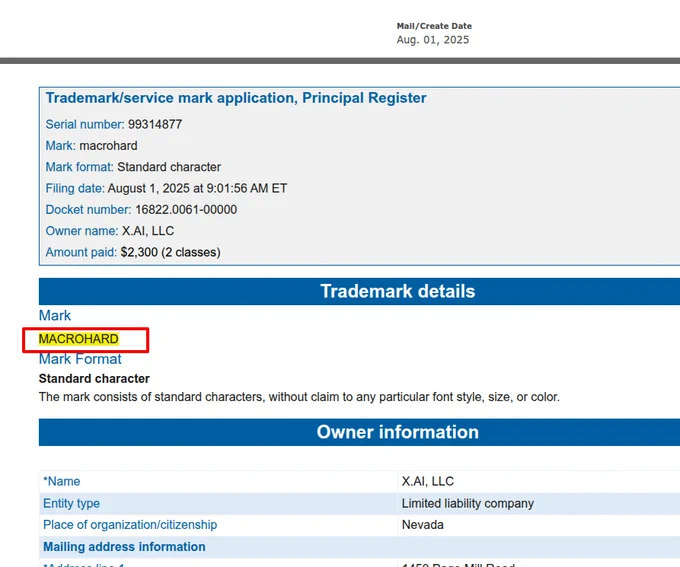Click the Owner information section header

[398, 432]
